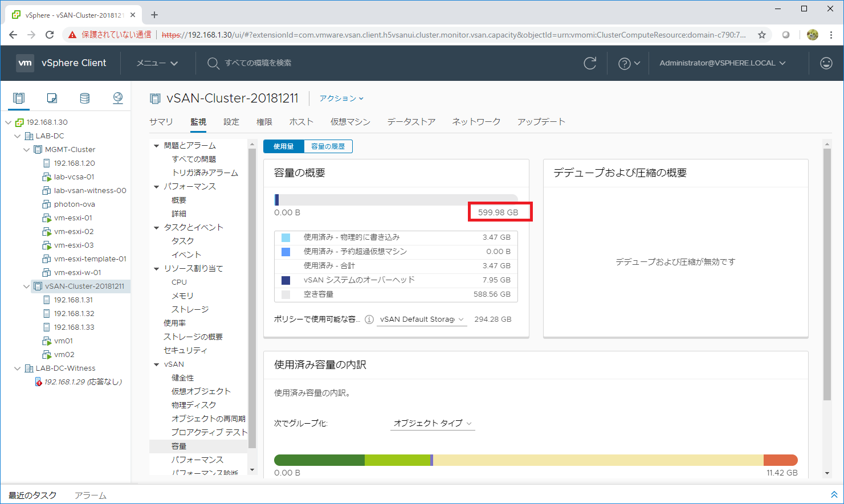
Task: Click info icon next to policy capacity
Action: (369, 319)
